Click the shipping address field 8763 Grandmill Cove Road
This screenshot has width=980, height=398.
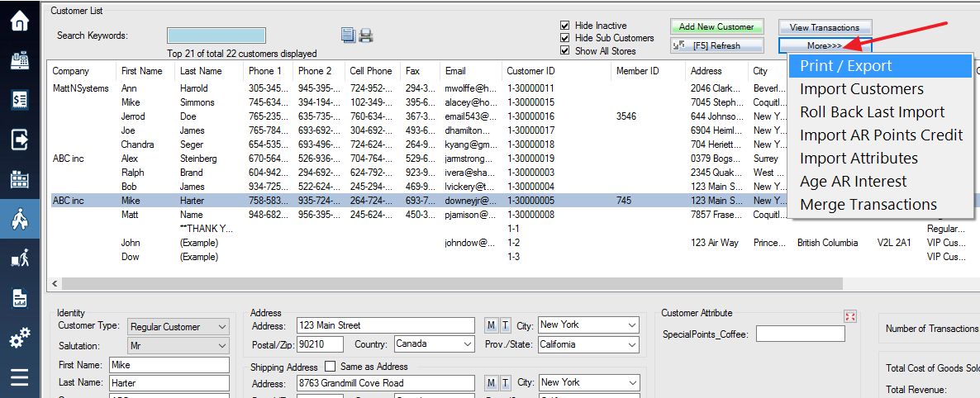click(x=386, y=383)
